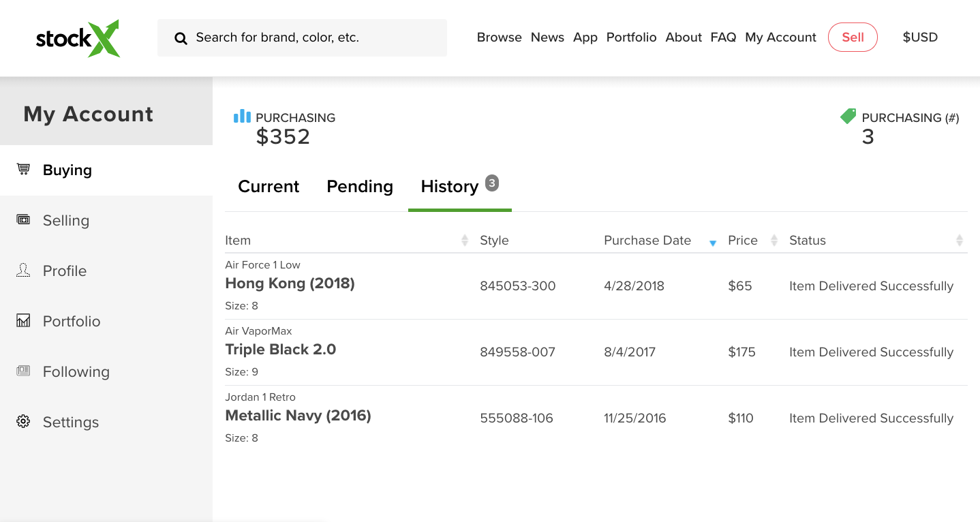980x522 pixels.
Task: Click the StockX logo
Action: (78, 38)
